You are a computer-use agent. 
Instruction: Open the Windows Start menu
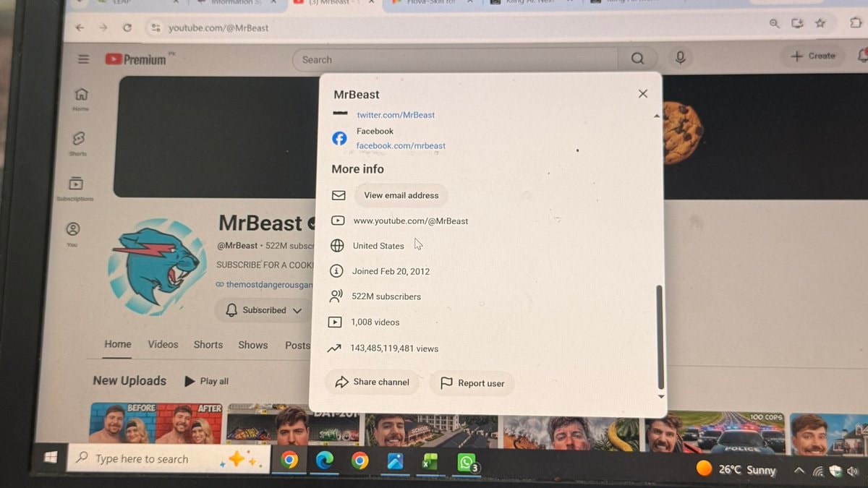51,458
